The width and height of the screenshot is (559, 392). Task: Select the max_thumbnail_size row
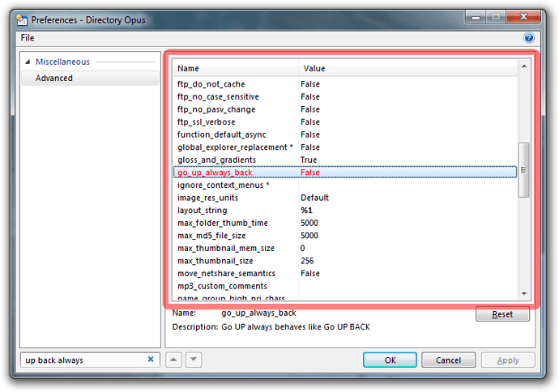click(x=345, y=261)
